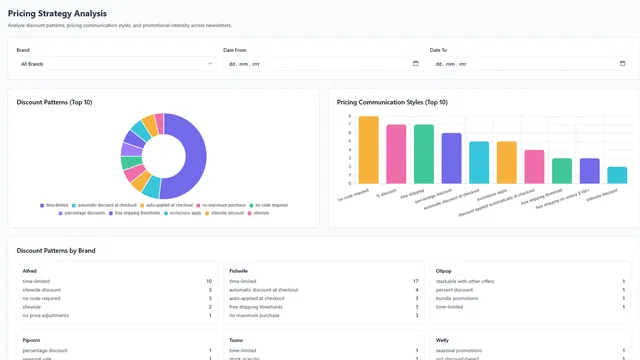Select the Olipop brand card heading
This screenshot has height=360, width=640.
pyautogui.click(x=443, y=271)
